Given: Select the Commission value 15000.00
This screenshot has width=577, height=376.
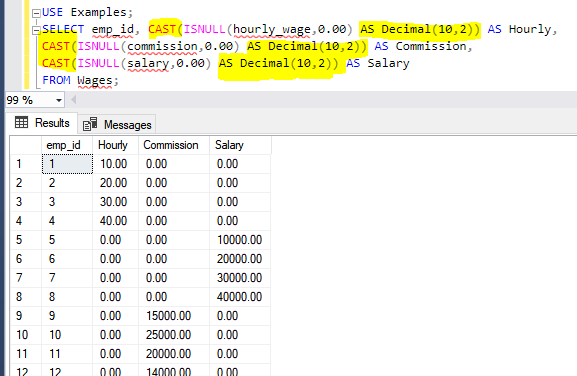Looking at the screenshot, I should pyautogui.click(x=174, y=316).
